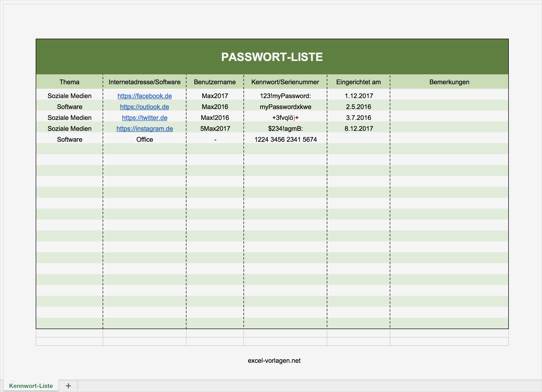Open the https://instagram.de hyperlink

click(144, 128)
